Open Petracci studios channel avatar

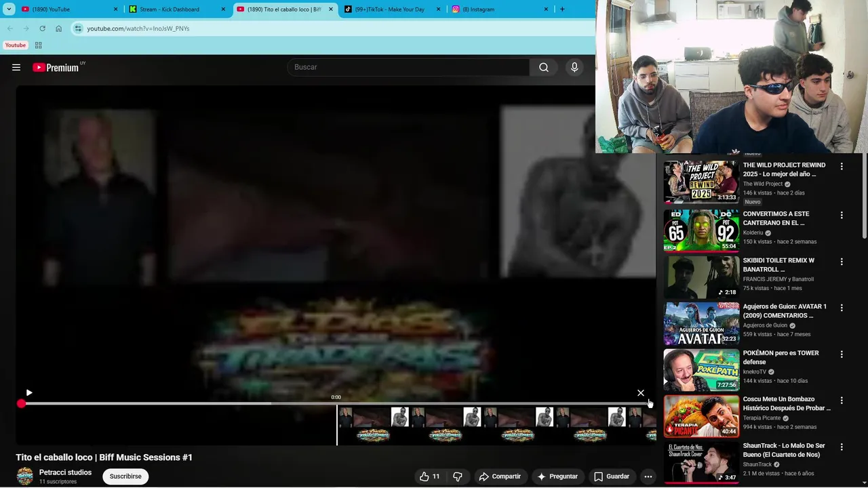click(25, 476)
